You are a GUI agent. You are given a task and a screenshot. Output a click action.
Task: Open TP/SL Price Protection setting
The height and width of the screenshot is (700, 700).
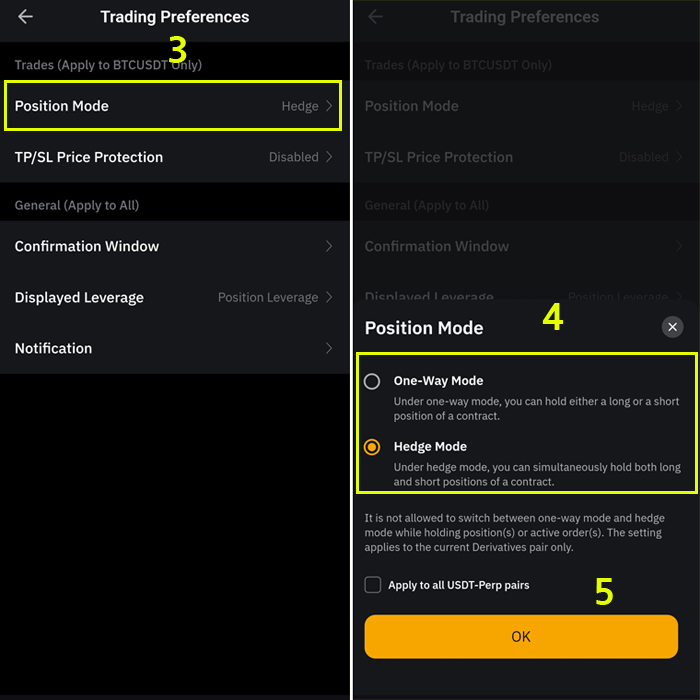174,157
